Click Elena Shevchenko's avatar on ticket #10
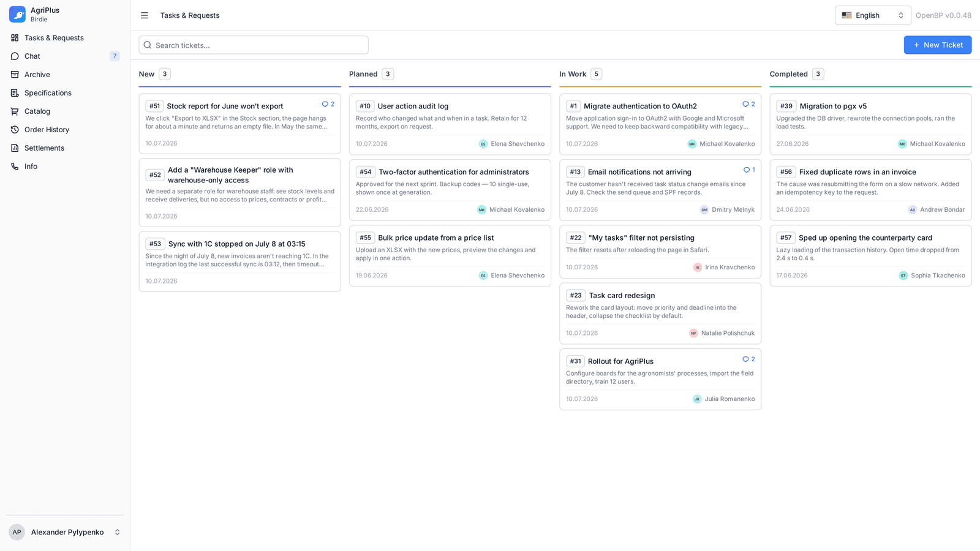980x551 pixels. pyautogui.click(x=483, y=144)
